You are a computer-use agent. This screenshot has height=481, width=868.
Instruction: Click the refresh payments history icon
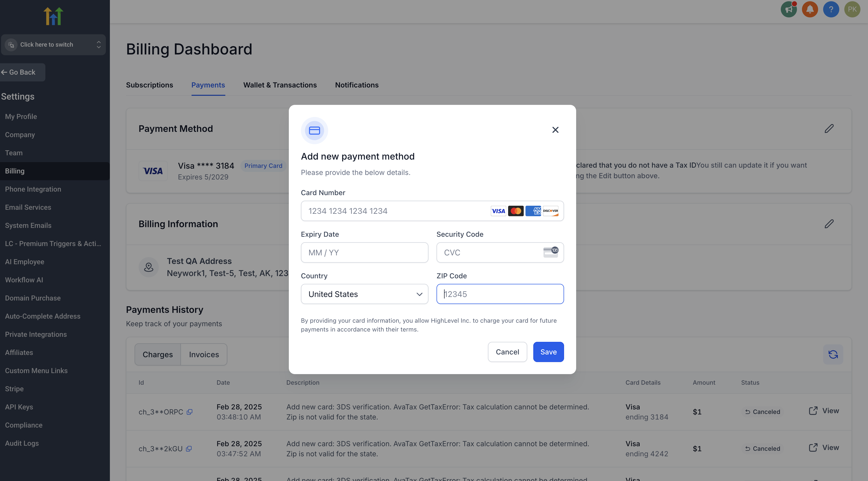[833, 354]
